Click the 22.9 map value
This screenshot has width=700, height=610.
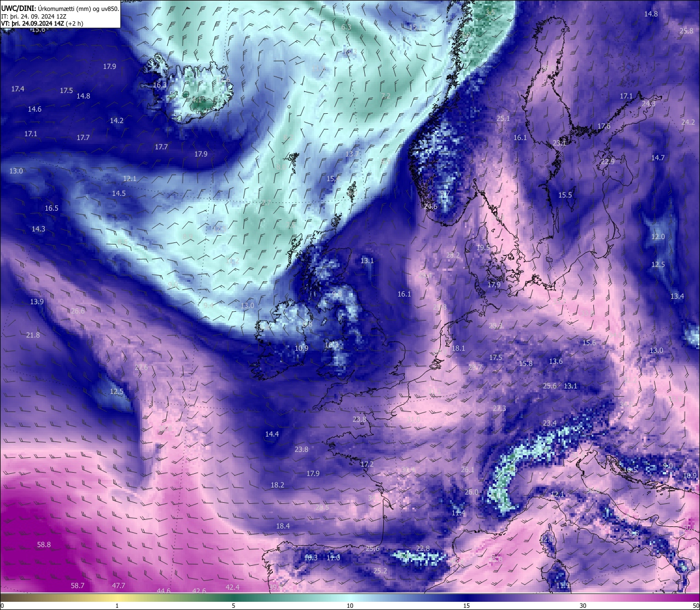click(608, 161)
